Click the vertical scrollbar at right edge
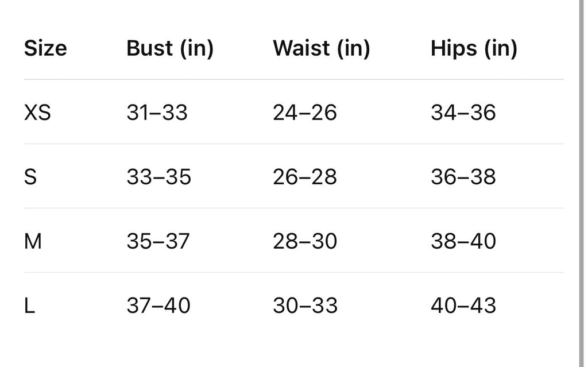 tap(582, 184)
